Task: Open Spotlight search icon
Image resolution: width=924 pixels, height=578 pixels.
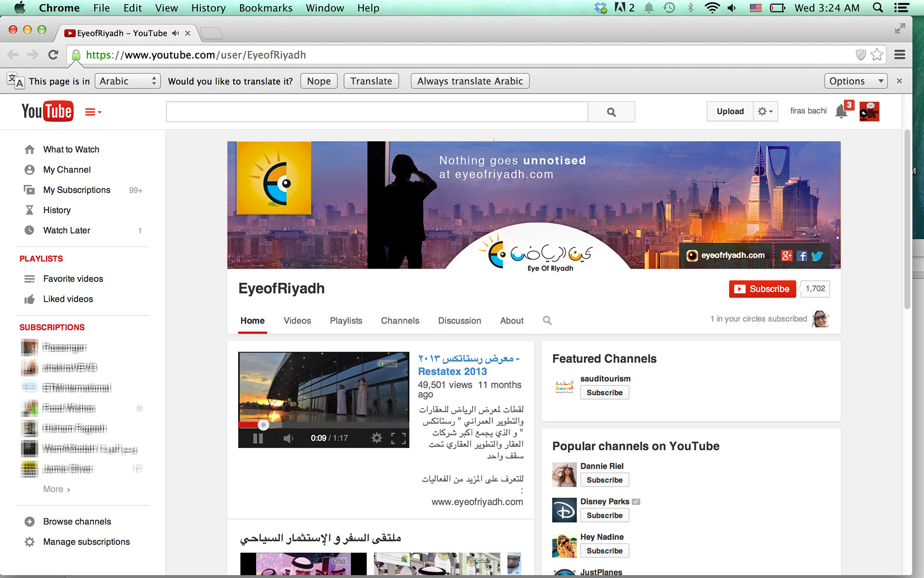Action: point(878,8)
